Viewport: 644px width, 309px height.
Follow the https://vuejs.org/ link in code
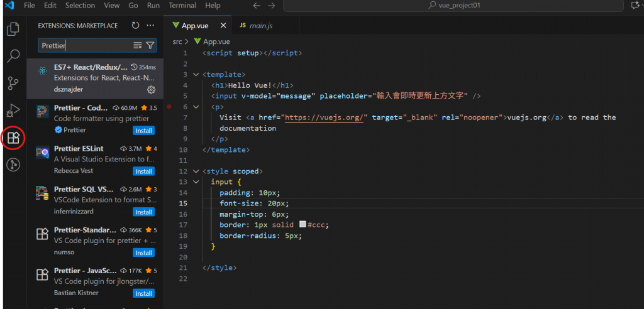pyautogui.click(x=325, y=118)
